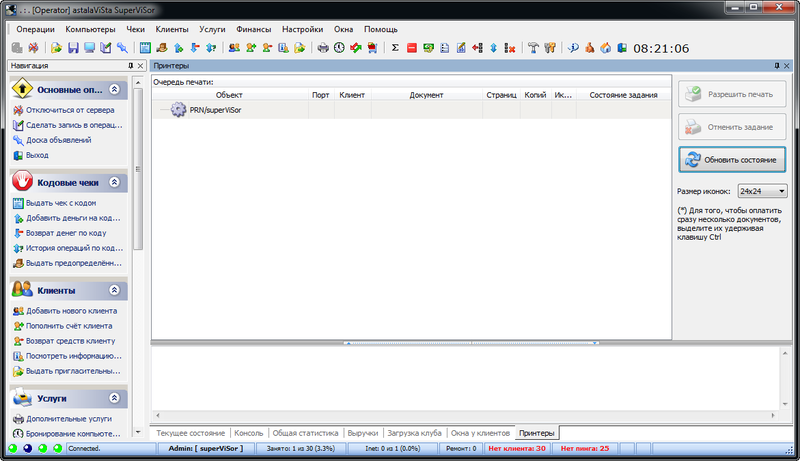Image resolution: width=800 pixels, height=461 pixels.
Task: Open the Операции menu
Action: [35, 29]
